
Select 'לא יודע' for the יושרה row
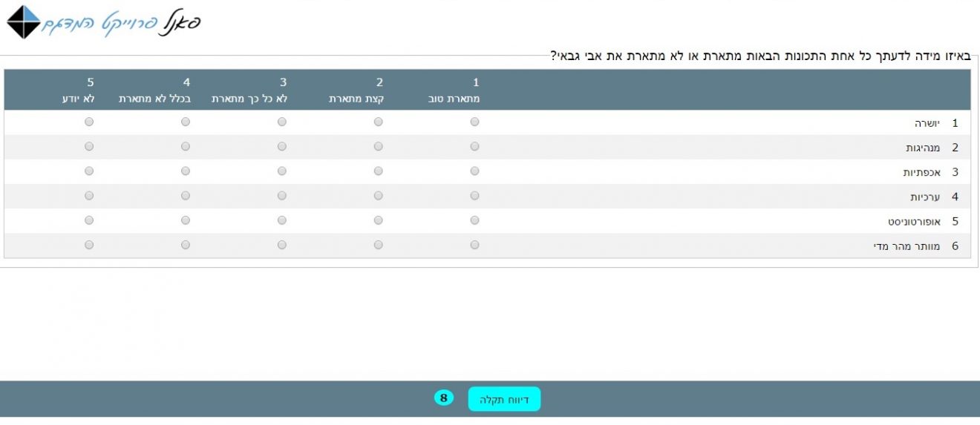(x=89, y=122)
